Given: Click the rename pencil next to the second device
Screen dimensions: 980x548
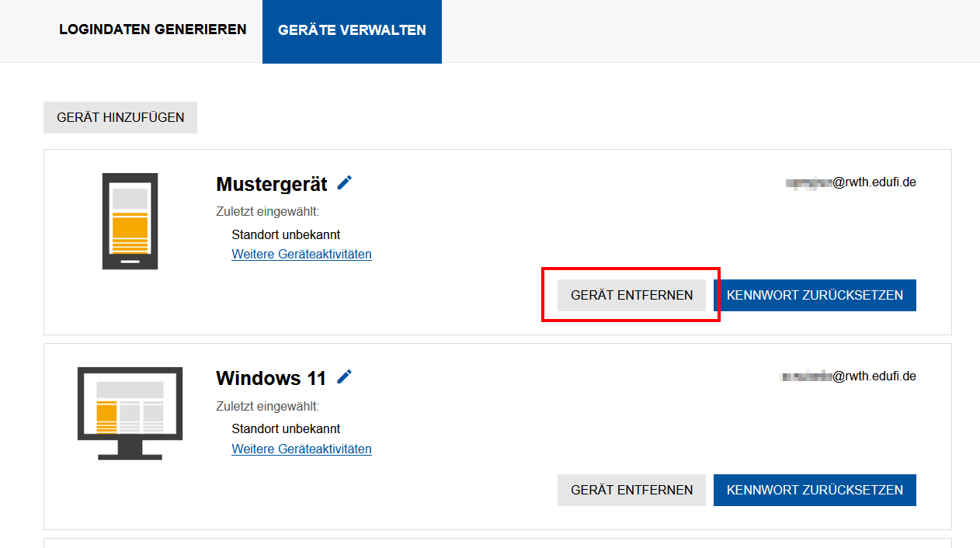Looking at the screenshot, I should click(344, 376).
